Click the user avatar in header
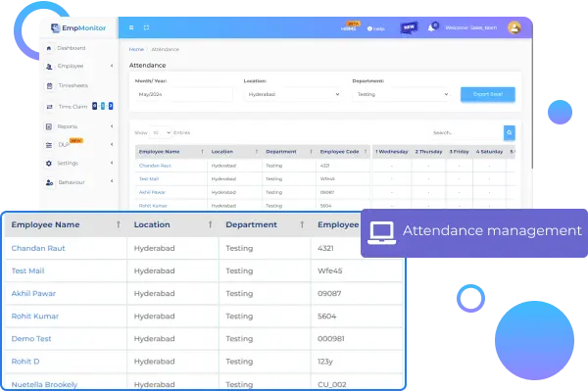Screen dimensions: 588x392 (x=515, y=27)
